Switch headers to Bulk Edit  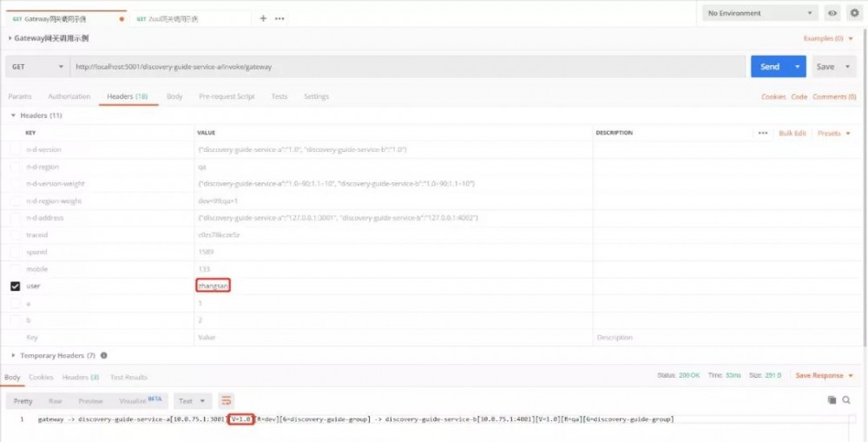coord(792,133)
